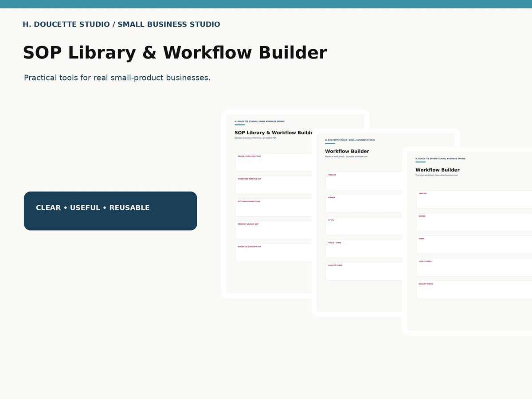Open the SOP Library page preview at the back

click(x=267, y=204)
